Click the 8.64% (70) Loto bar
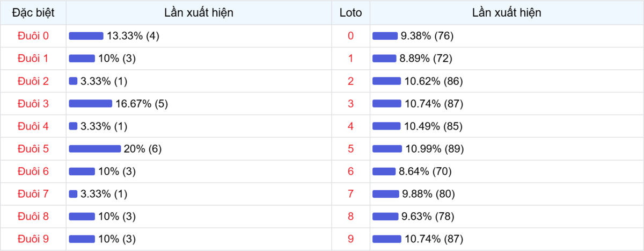Image resolution: width=644 pixels, height=251 pixels. 384,171
